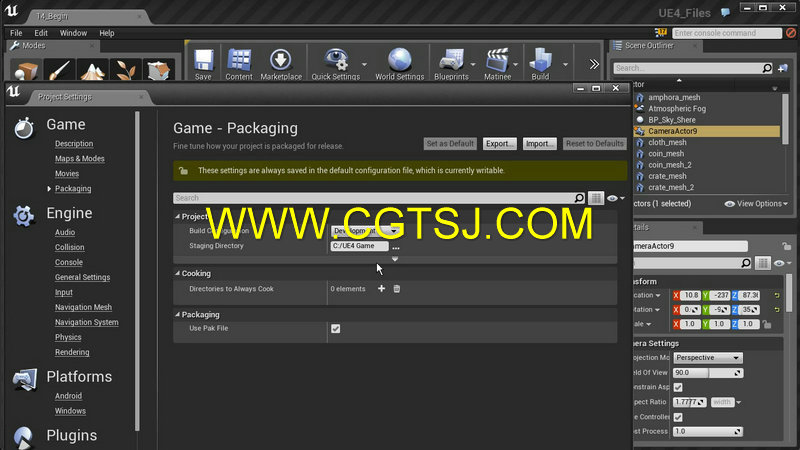Open the Window menu

click(x=73, y=33)
